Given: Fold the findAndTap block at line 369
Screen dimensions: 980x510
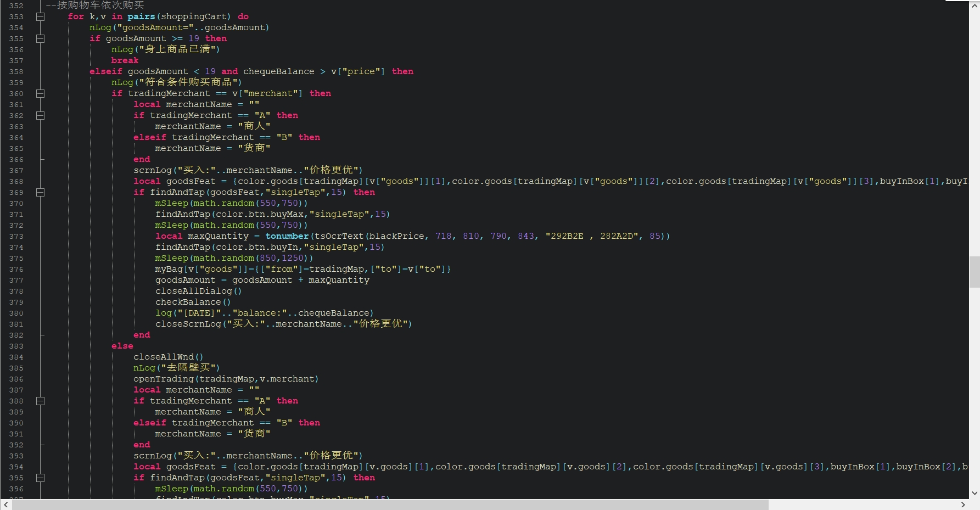Looking at the screenshot, I should 40,192.
